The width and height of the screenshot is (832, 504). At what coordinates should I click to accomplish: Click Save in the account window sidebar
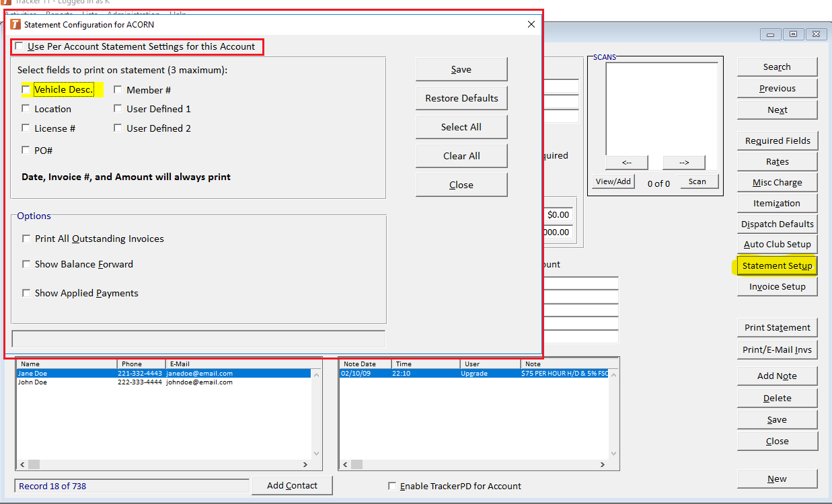pos(777,419)
